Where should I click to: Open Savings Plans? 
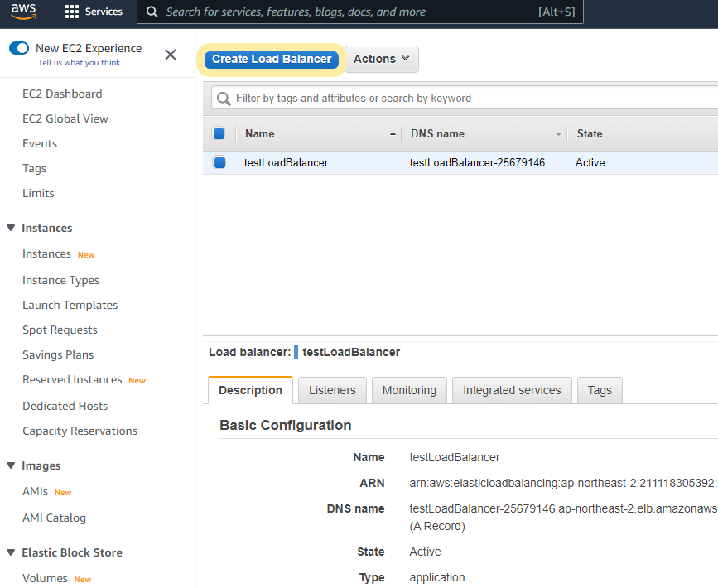tap(58, 355)
